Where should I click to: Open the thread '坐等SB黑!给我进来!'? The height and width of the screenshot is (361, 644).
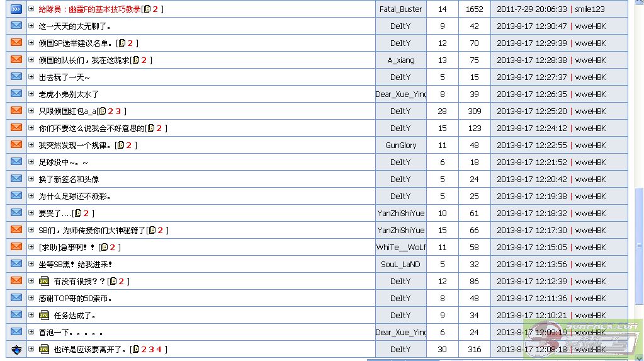point(76,264)
